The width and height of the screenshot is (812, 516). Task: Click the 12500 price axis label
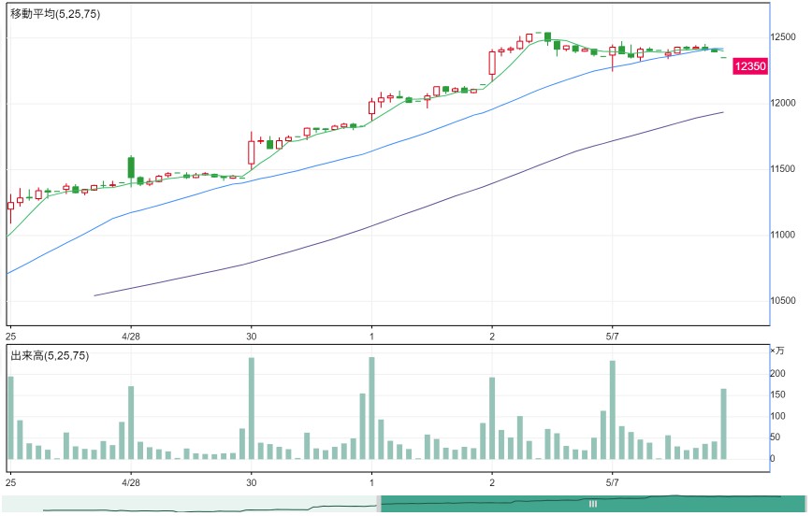click(x=783, y=37)
